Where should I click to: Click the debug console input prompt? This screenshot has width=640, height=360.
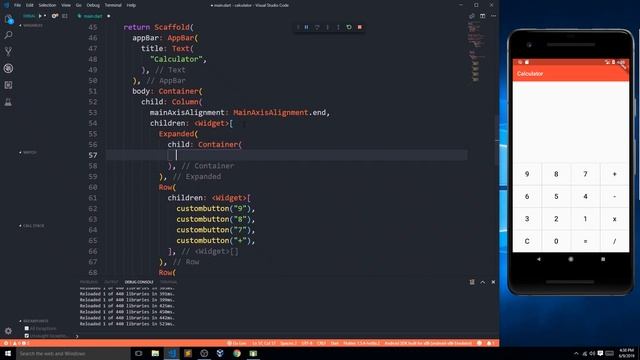(286, 336)
